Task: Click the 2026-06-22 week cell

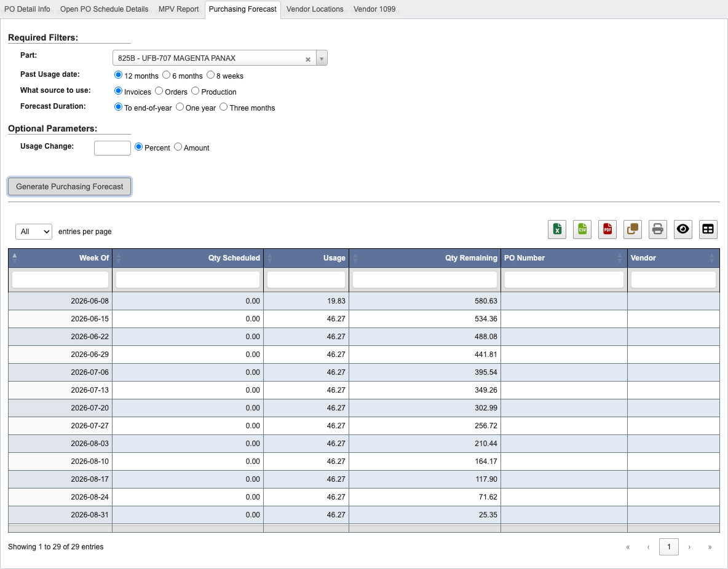Action: click(60, 337)
